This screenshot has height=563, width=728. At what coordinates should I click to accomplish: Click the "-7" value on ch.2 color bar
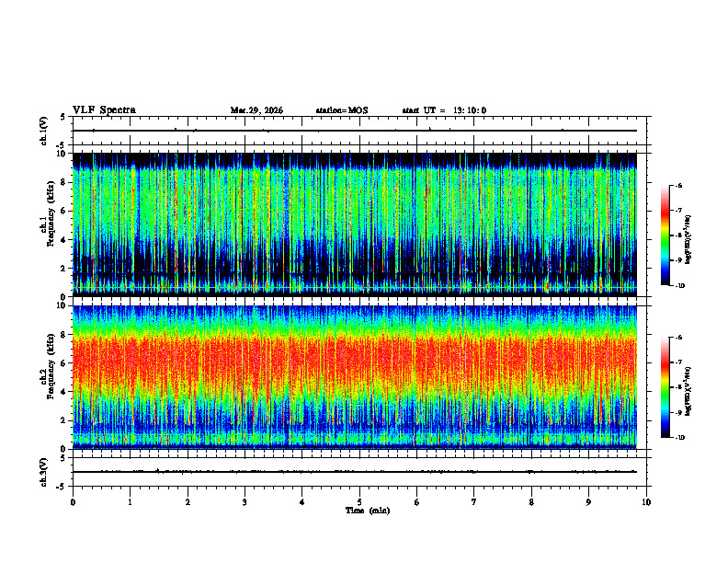678,362
